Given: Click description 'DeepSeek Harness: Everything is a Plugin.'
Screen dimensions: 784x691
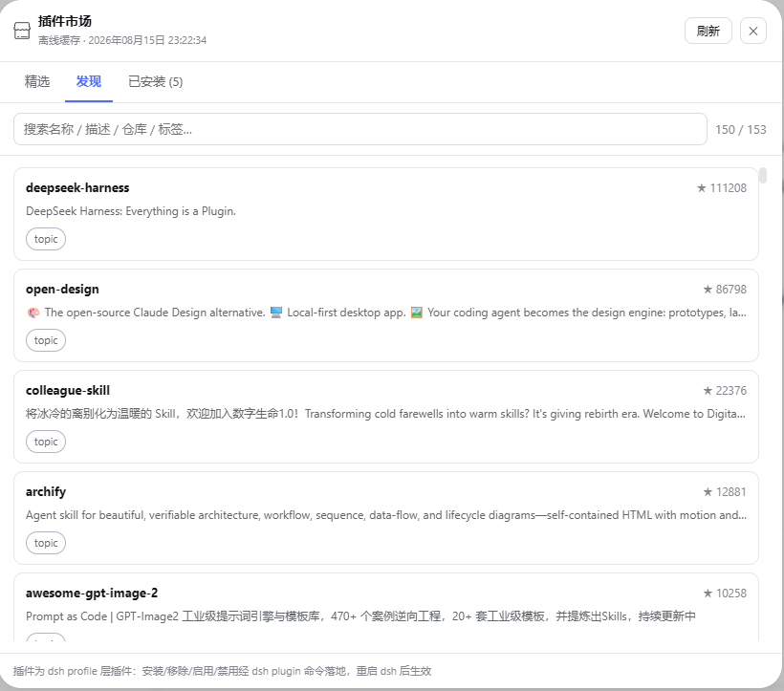Looking at the screenshot, I should [x=130, y=211].
